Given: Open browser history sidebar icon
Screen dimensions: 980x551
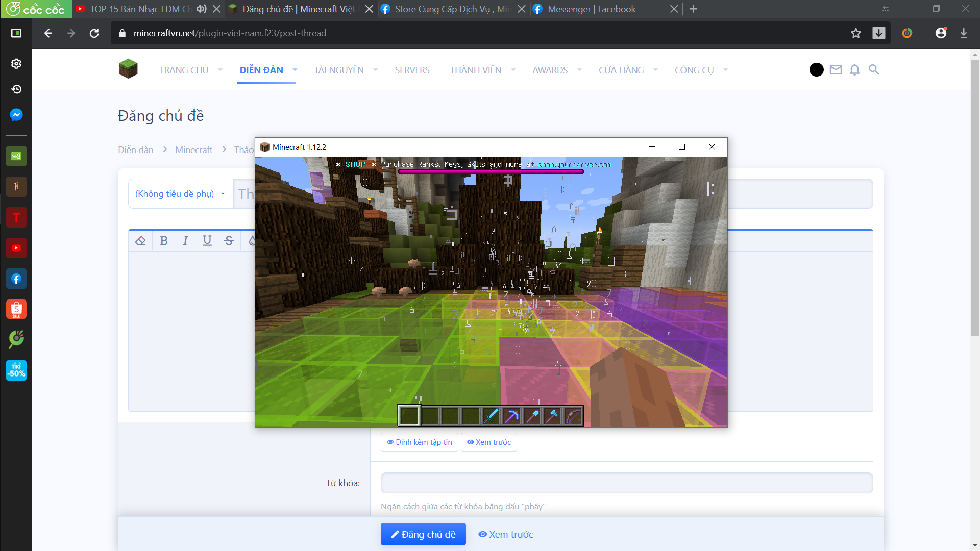Looking at the screenshot, I should 16,89.
